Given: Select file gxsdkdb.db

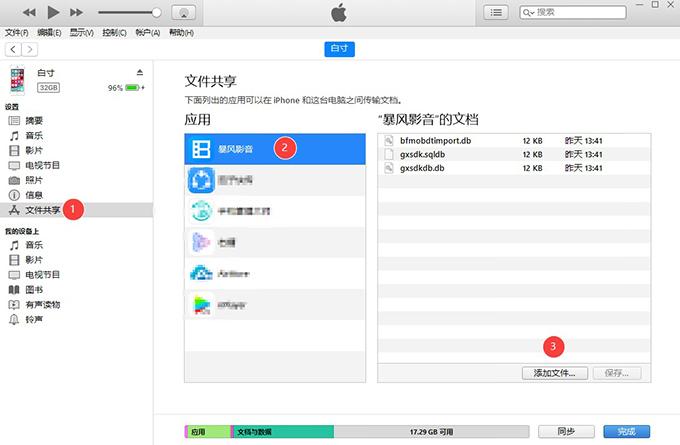Looking at the screenshot, I should [x=514, y=168].
